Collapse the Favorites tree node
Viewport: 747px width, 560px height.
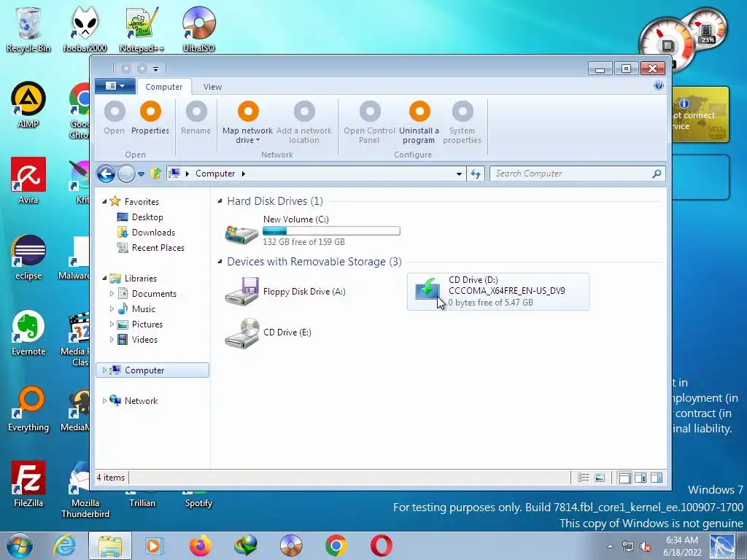(x=104, y=202)
